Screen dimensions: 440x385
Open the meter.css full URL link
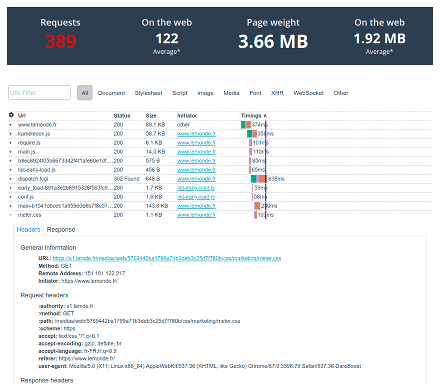pos(167,258)
